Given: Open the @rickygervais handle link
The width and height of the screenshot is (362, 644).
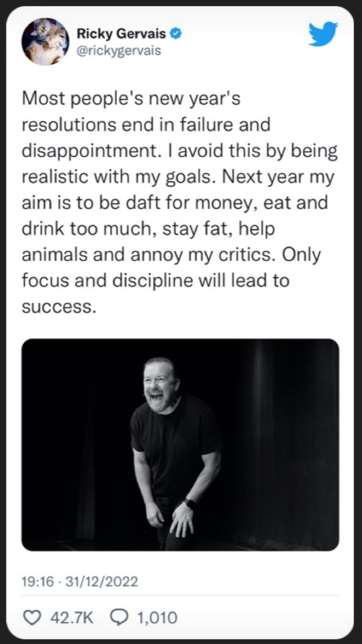Looking at the screenshot, I should pos(119,51).
